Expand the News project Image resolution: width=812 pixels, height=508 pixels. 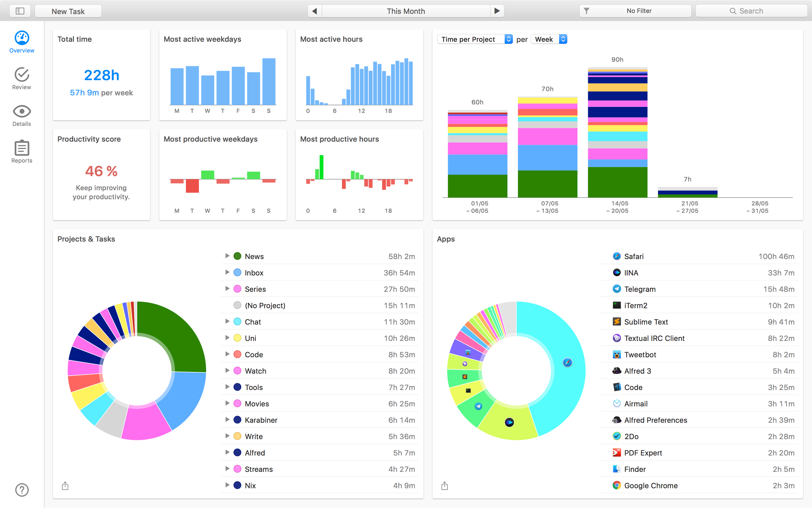(x=227, y=256)
